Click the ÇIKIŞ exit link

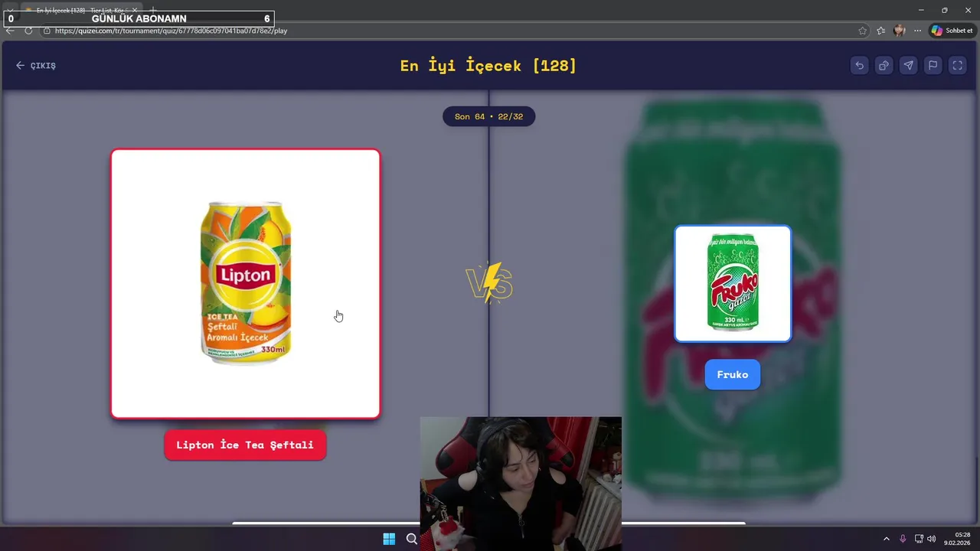click(x=36, y=66)
